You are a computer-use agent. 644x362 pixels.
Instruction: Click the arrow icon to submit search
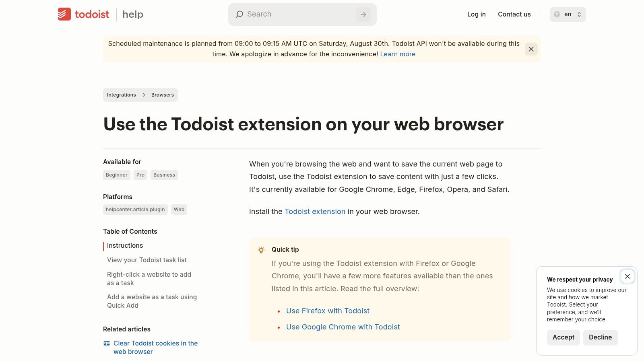coord(363,14)
